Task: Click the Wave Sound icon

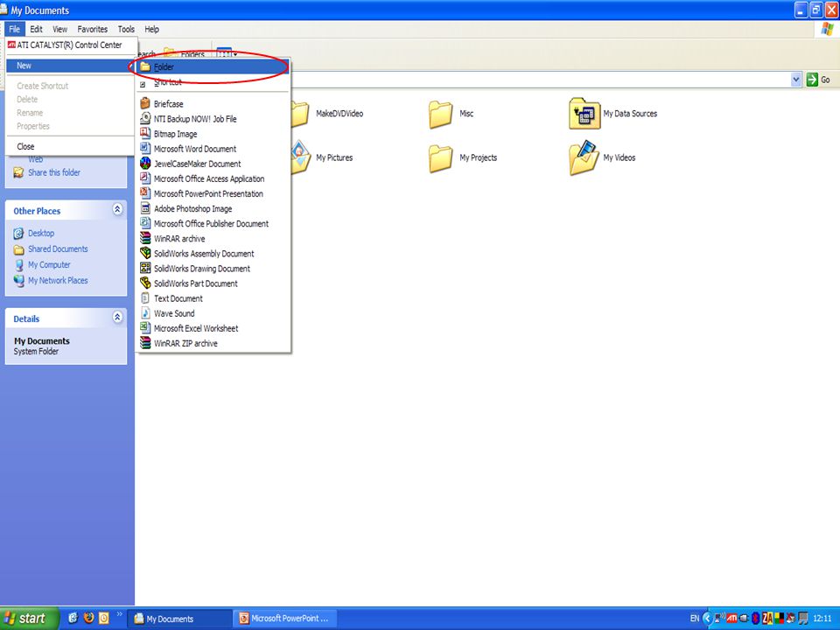Action: pyautogui.click(x=144, y=313)
